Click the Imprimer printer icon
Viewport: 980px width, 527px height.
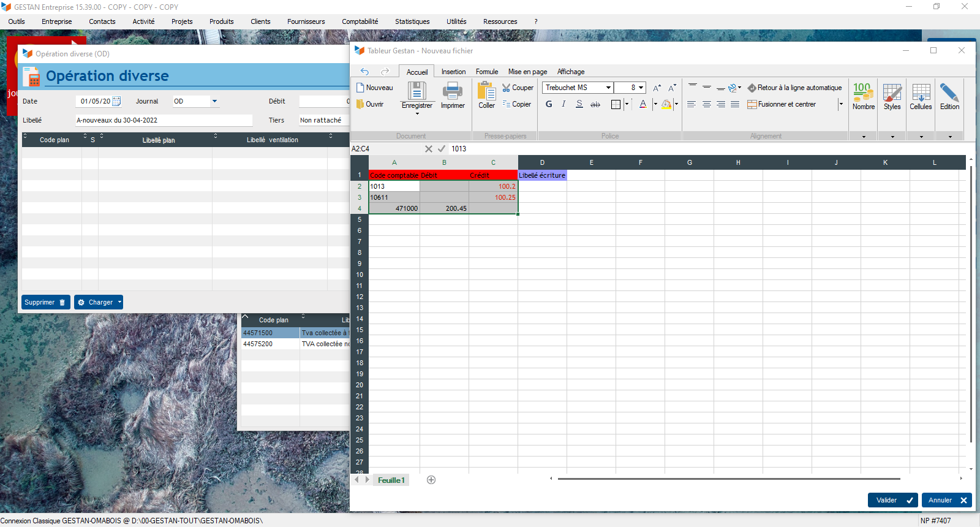(453, 91)
